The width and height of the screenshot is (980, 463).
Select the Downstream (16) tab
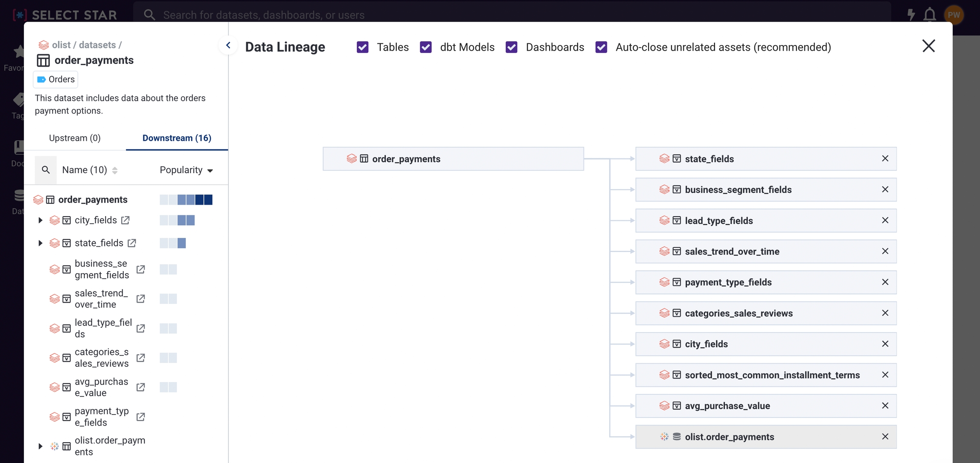point(177,138)
